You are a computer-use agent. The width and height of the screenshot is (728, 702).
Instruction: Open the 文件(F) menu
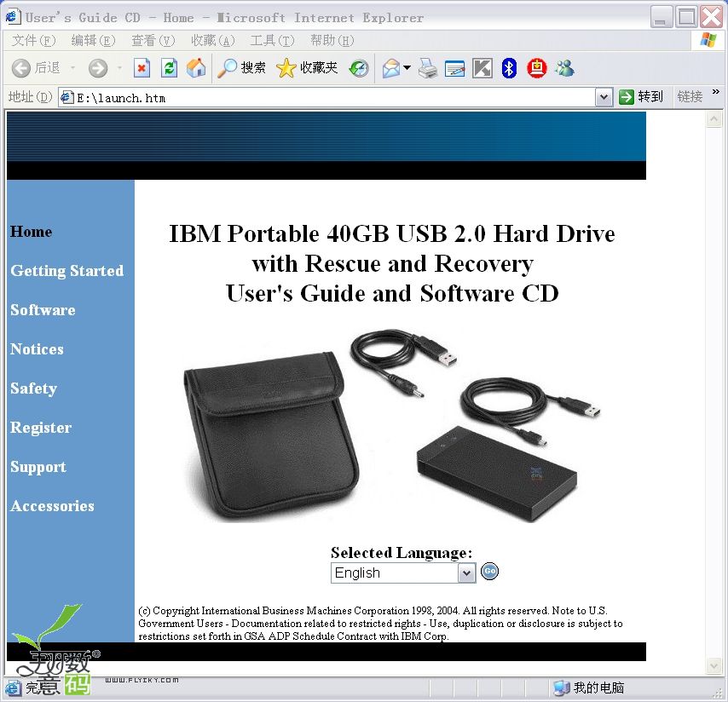[x=33, y=41]
